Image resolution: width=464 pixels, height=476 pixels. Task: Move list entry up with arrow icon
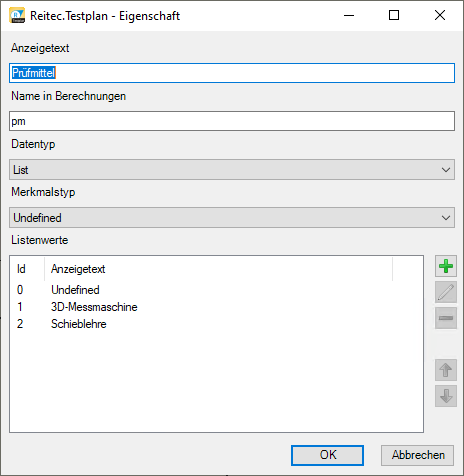tap(446, 370)
